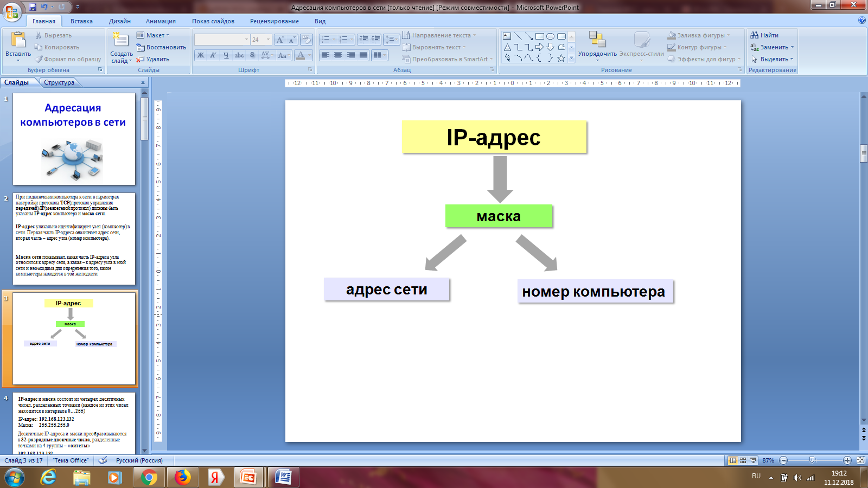Toggle Italic (К) formatting
The height and width of the screenshot is (488, 868).
click(213, 55)
